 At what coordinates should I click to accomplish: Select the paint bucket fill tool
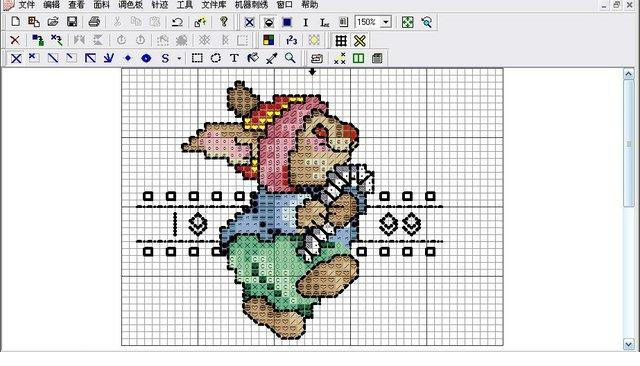(x=253, y=58)
